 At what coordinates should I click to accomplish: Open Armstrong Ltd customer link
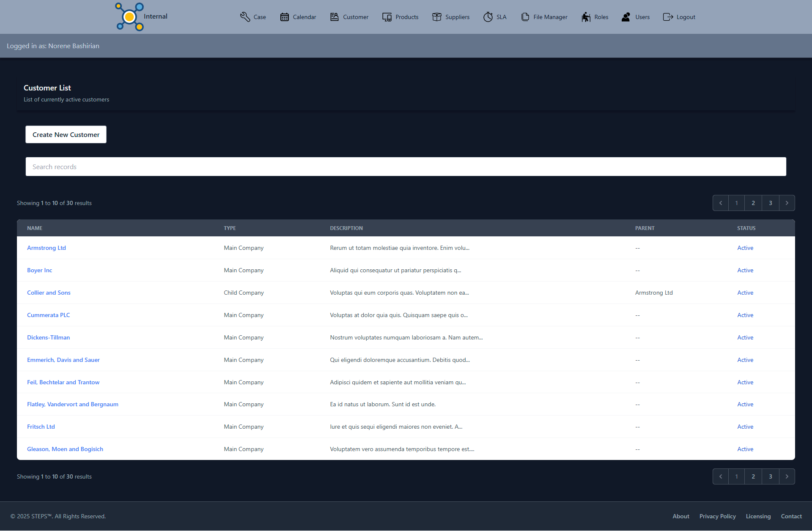click(x=47, y=248)
